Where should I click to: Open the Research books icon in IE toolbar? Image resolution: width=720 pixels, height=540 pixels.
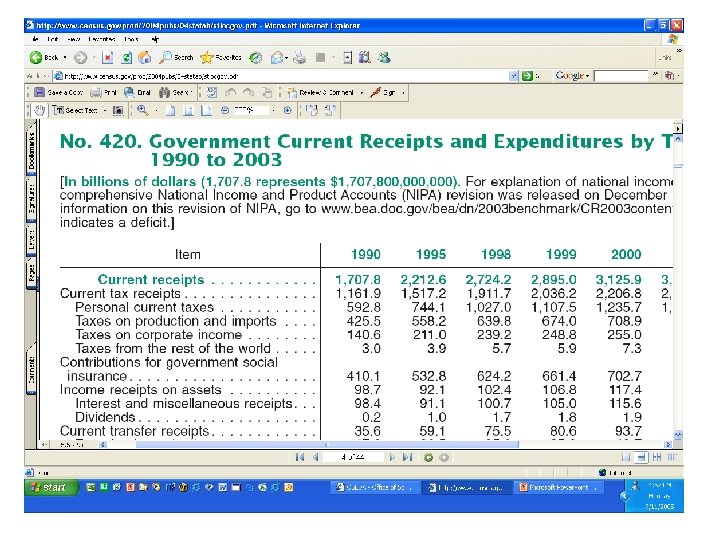pos(365,57)
